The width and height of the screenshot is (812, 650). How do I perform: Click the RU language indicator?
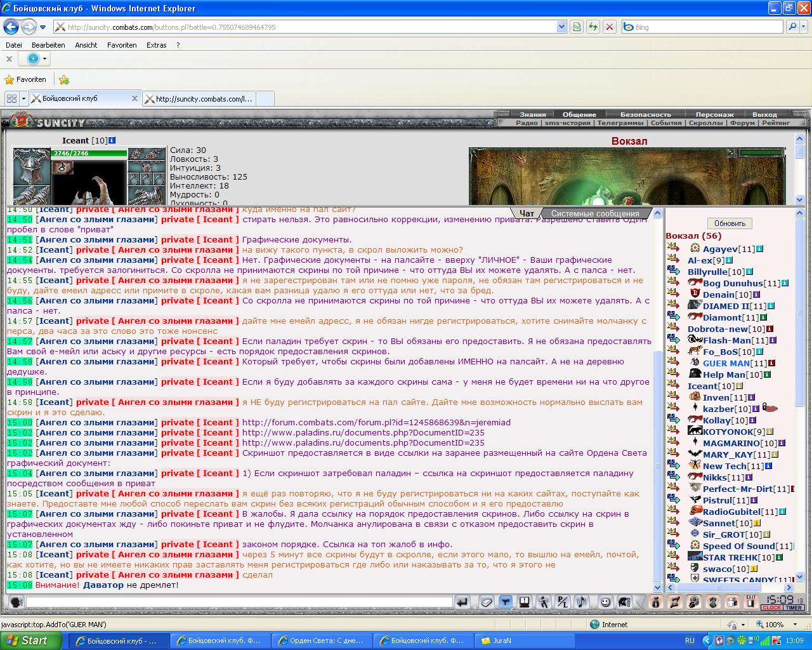(x=690, y=640)
